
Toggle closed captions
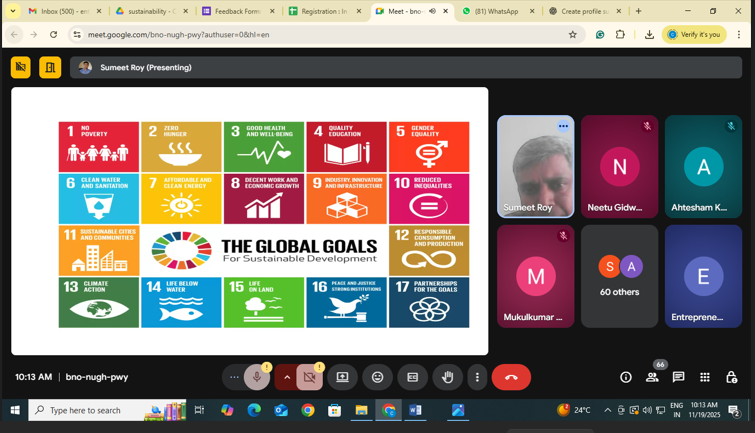[x=412, y=377]
